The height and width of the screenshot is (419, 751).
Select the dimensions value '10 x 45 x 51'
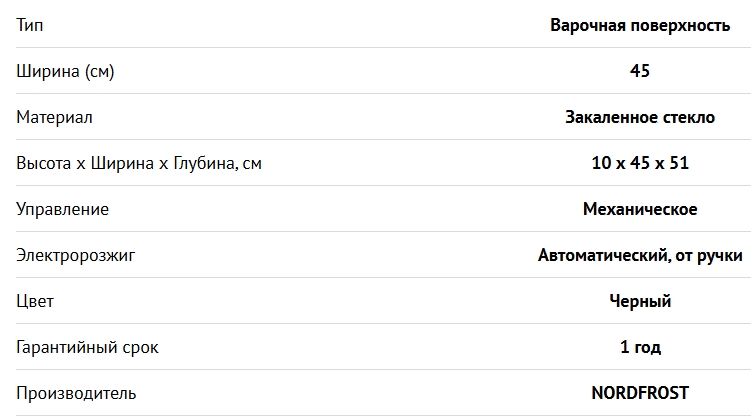tap(640, 163)
